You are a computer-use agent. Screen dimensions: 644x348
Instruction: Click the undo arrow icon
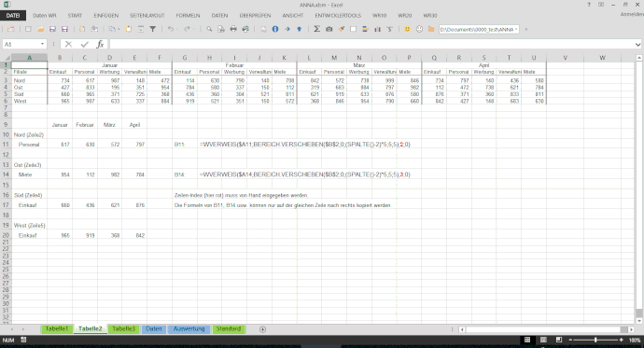pos(170,29)
